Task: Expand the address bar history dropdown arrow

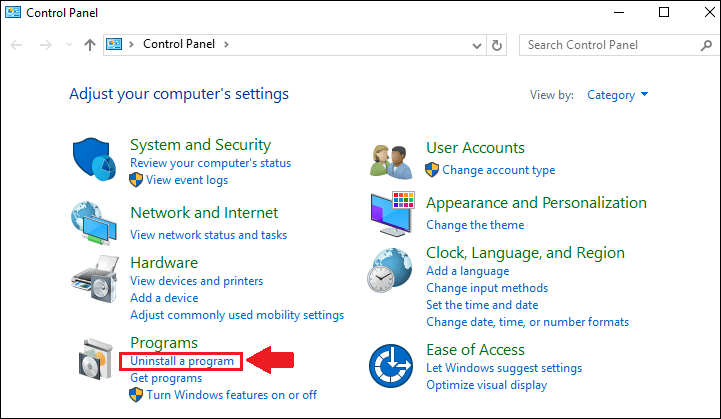Action: click(474, 45)
